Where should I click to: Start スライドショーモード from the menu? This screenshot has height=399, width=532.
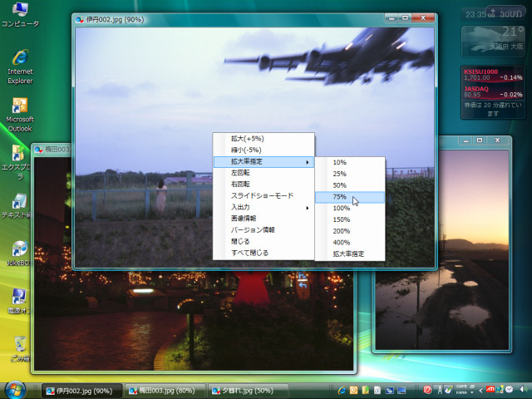tap(262, 196)
